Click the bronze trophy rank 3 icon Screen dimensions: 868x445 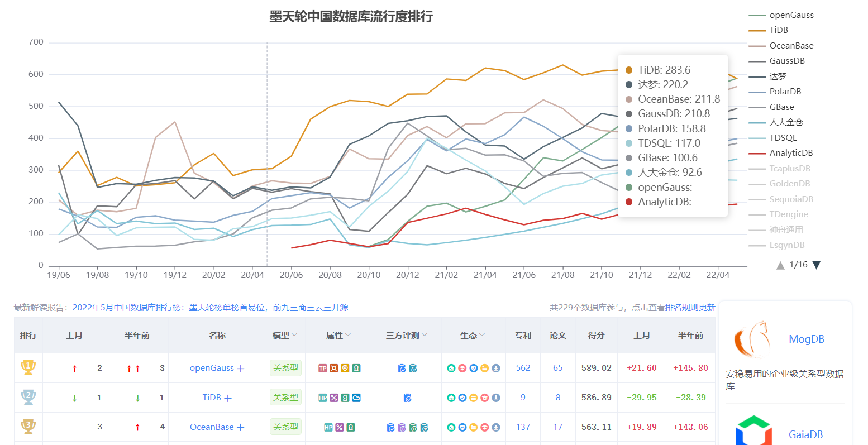(28, 427)
